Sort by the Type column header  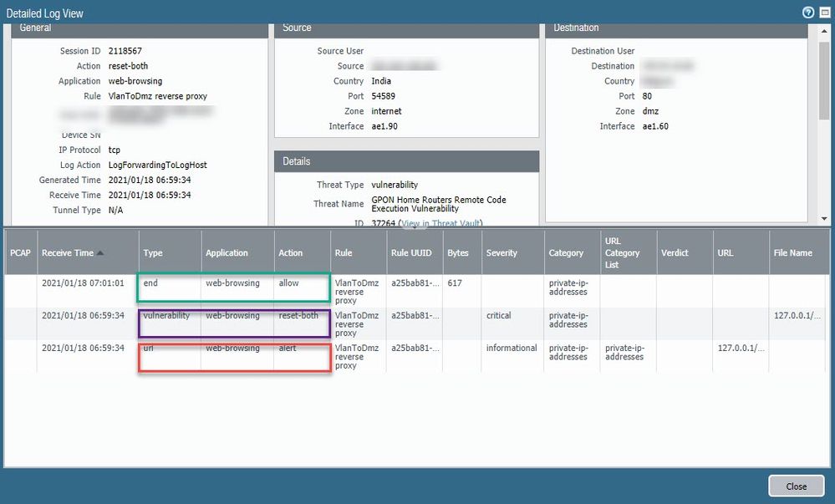(x=153, y=252)
